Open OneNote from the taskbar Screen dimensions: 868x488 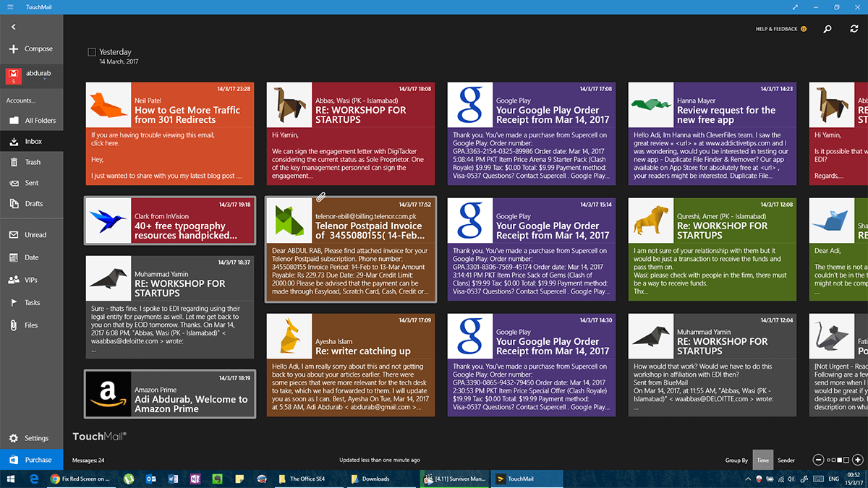click(x=195, y=479)
